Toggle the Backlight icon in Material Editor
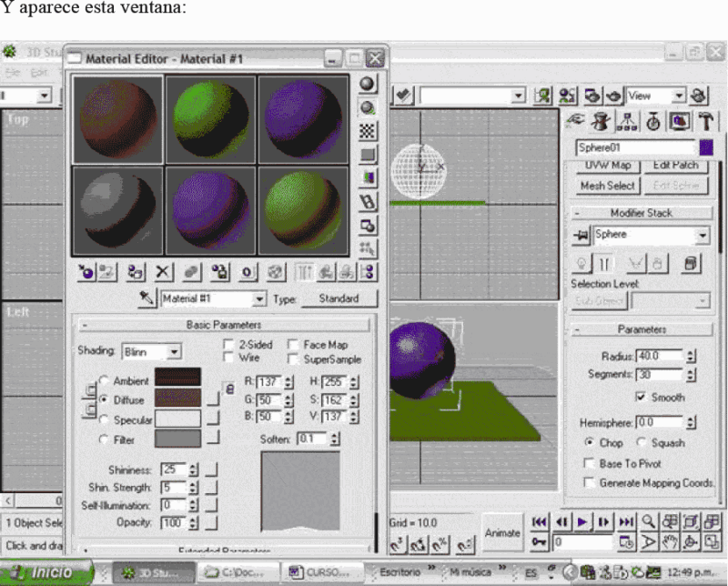 367,107
